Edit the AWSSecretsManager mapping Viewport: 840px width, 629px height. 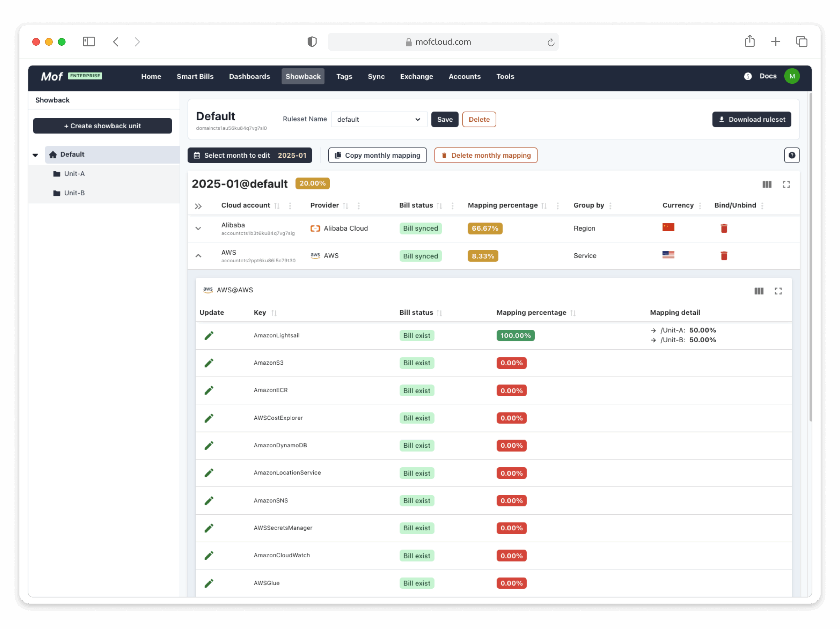(209, 528)
